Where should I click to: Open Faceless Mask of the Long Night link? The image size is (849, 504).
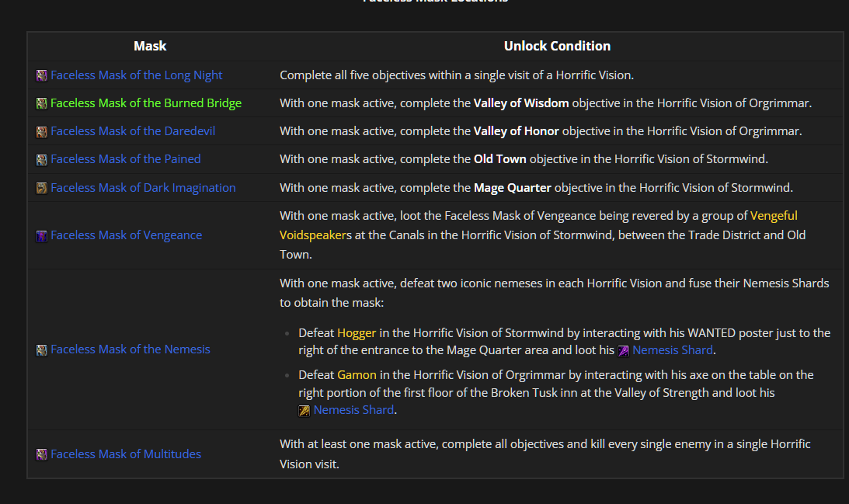pyautogui.click(x=137, y=75)
